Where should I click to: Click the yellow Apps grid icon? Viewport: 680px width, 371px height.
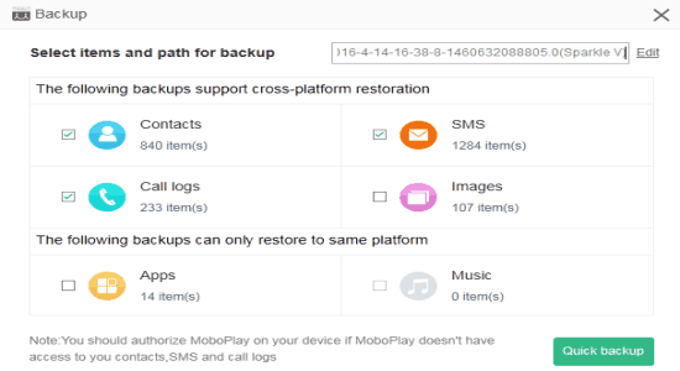tap(107, 286)
